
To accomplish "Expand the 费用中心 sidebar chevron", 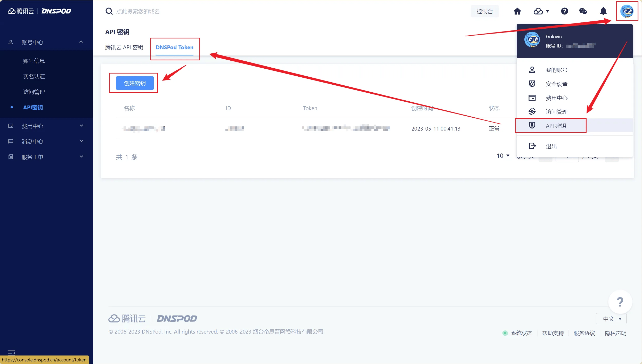I will click(82, 126).
